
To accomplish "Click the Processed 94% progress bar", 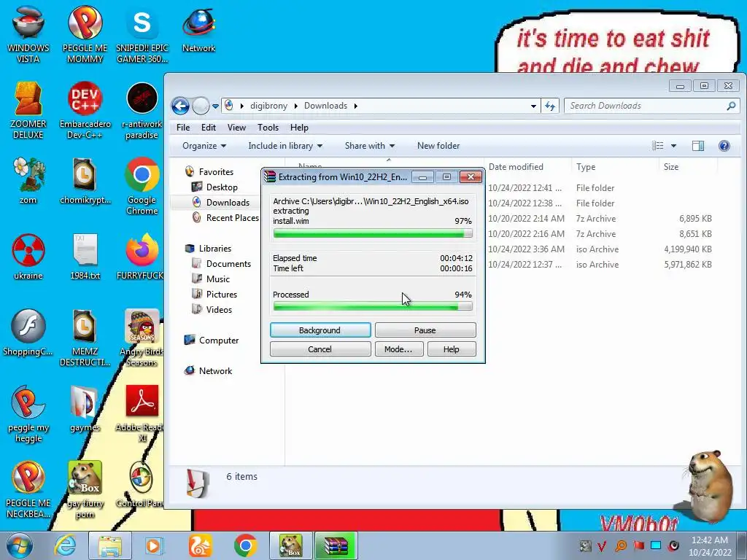I will pyautogui.click(x=373, y=306).
